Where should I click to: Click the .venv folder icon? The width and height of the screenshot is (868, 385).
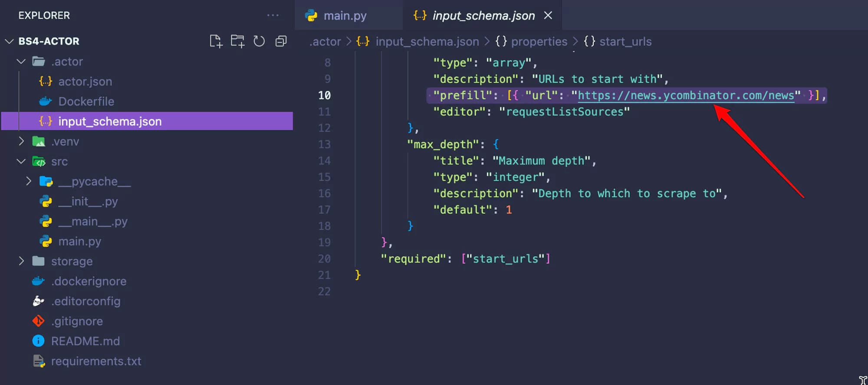point(39,141)
